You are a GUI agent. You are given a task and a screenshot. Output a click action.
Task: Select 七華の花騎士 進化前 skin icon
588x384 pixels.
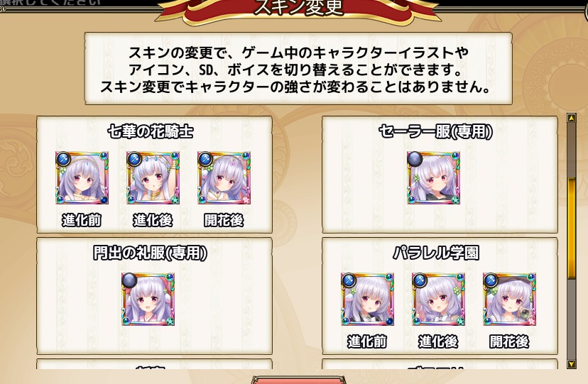[x=82, y=177]
